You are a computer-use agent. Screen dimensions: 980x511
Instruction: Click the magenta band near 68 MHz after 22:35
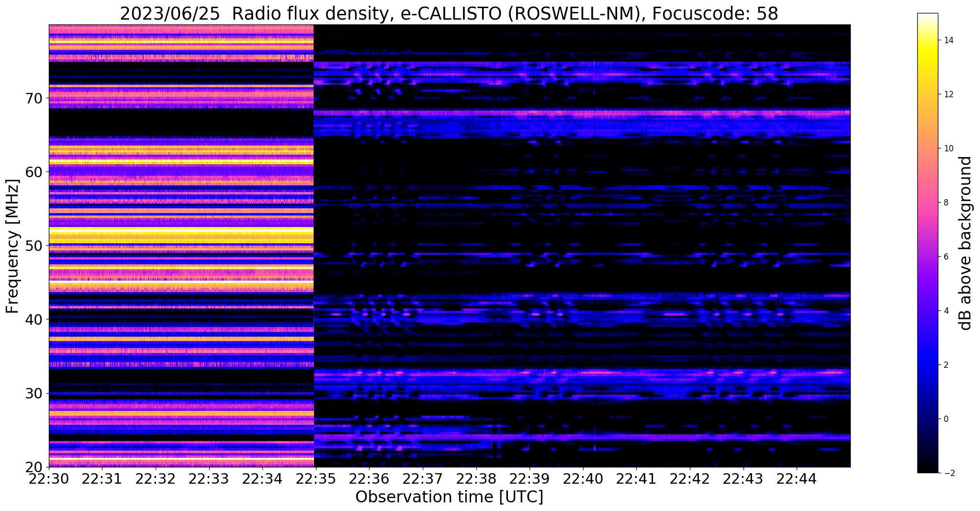[582, 113]
